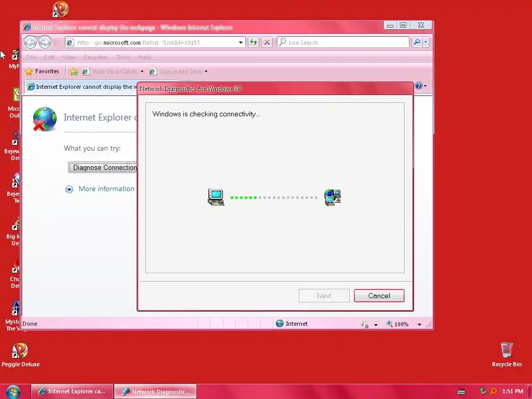Click Add to Favorites Bar star icon
The height and width of the screenshot is (399, 532).
point(74,72)
